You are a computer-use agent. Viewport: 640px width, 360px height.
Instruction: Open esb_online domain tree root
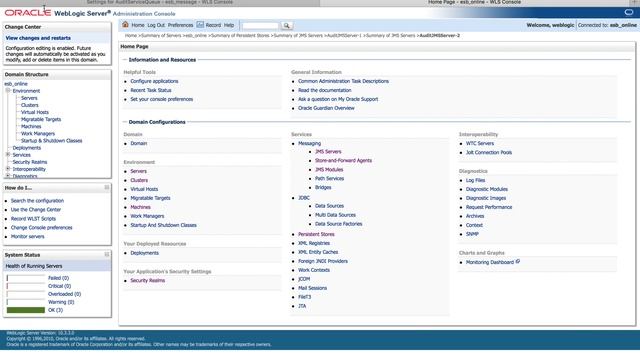tap(16, 84)
